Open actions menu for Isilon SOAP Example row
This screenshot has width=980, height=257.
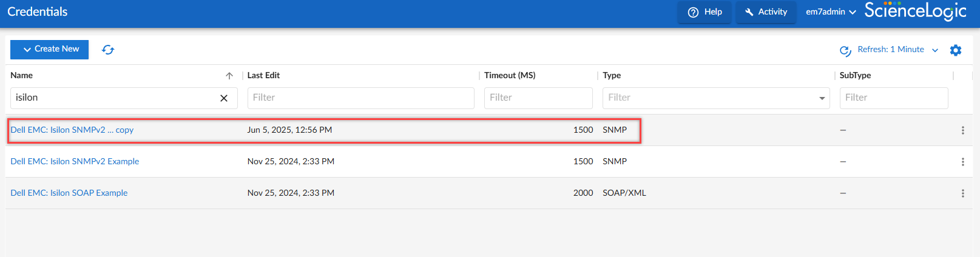962,193
